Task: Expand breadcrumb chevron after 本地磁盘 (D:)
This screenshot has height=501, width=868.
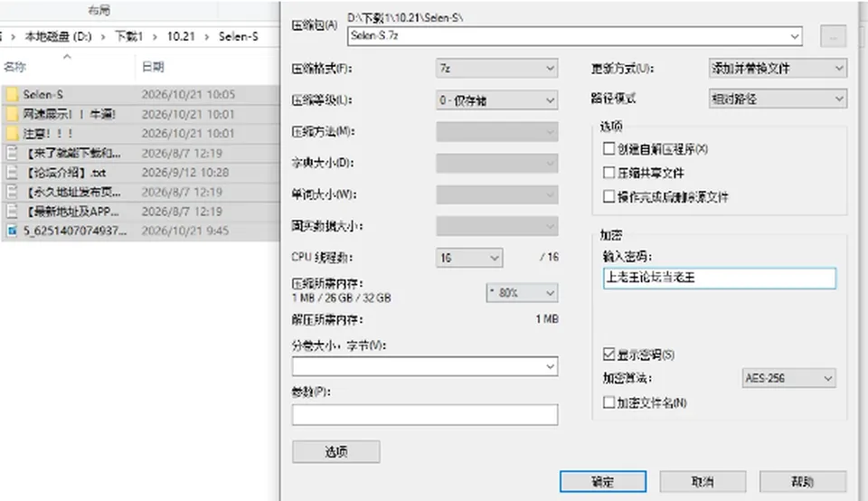Action: (103, 37)
